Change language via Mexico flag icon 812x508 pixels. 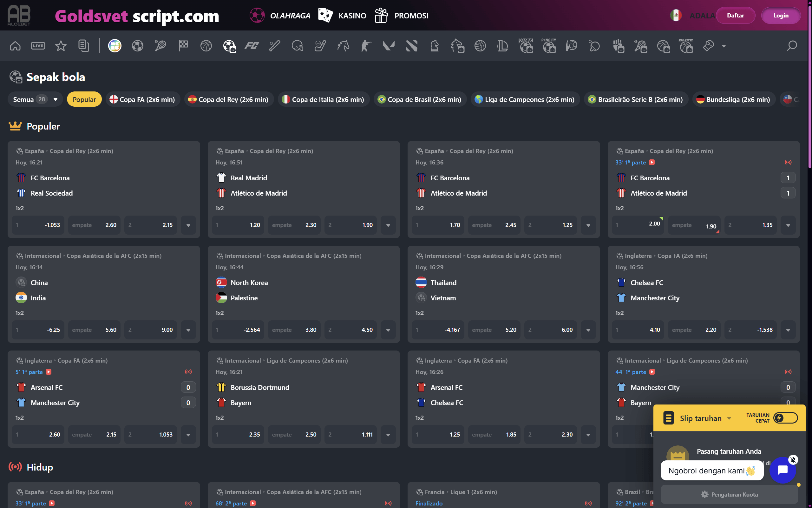point(676,16)
